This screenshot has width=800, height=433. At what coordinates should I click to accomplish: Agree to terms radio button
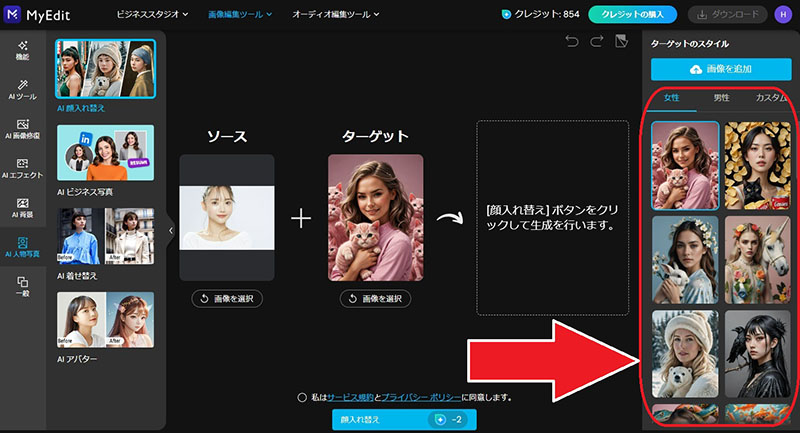coord(302,397)
